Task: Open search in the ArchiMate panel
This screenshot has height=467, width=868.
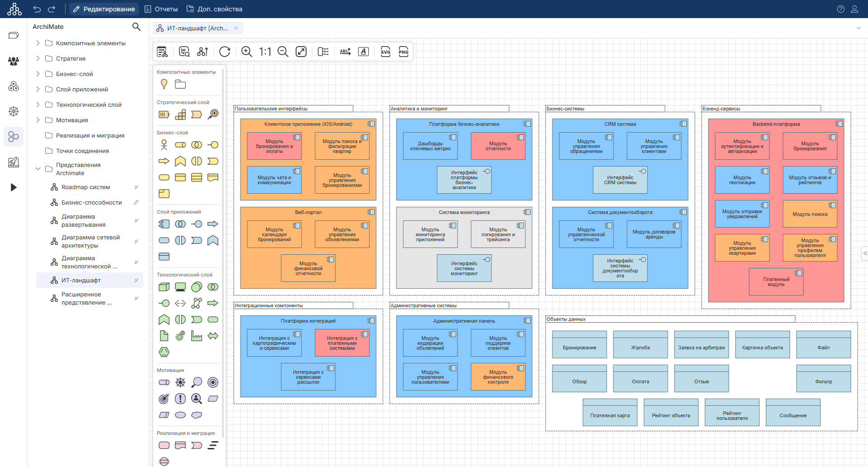Action: [136, 27]
